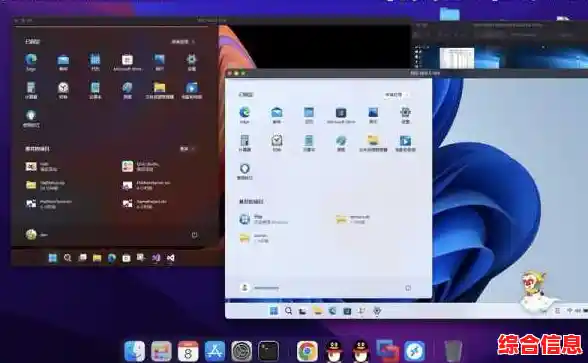Open Finder in the macOS Dock

pos(135,351)
